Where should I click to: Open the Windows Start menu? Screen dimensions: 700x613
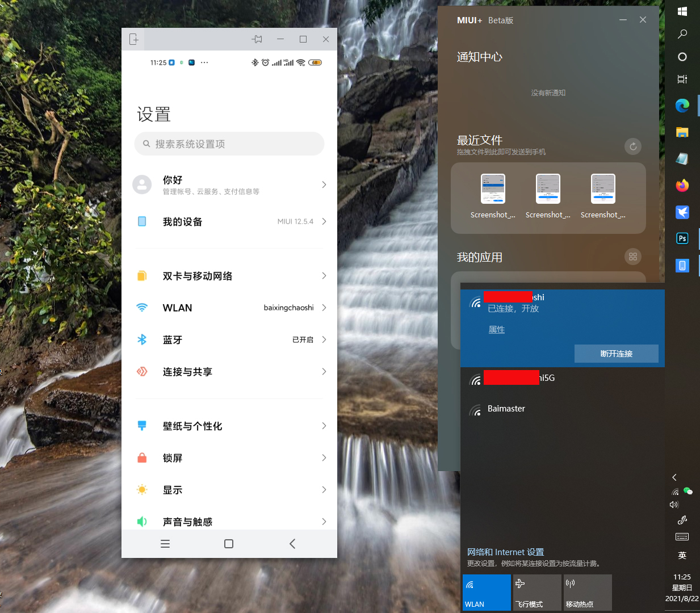coord(682,11)
